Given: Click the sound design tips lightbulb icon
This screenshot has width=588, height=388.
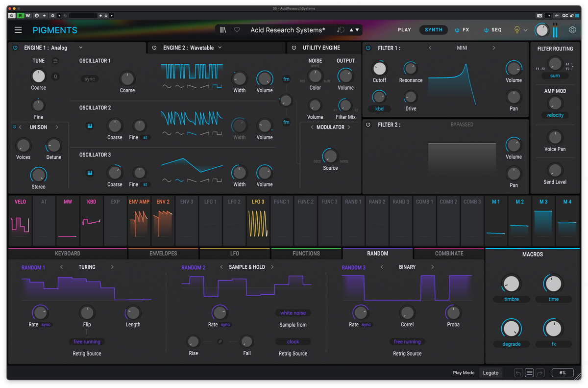Looking at the screenshot, I should [516, 30].
